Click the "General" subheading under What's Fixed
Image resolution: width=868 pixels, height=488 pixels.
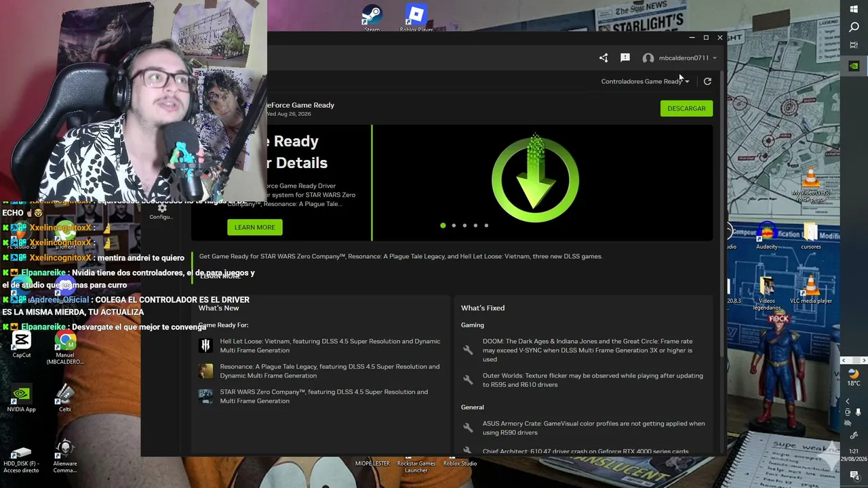click(473, 407)
